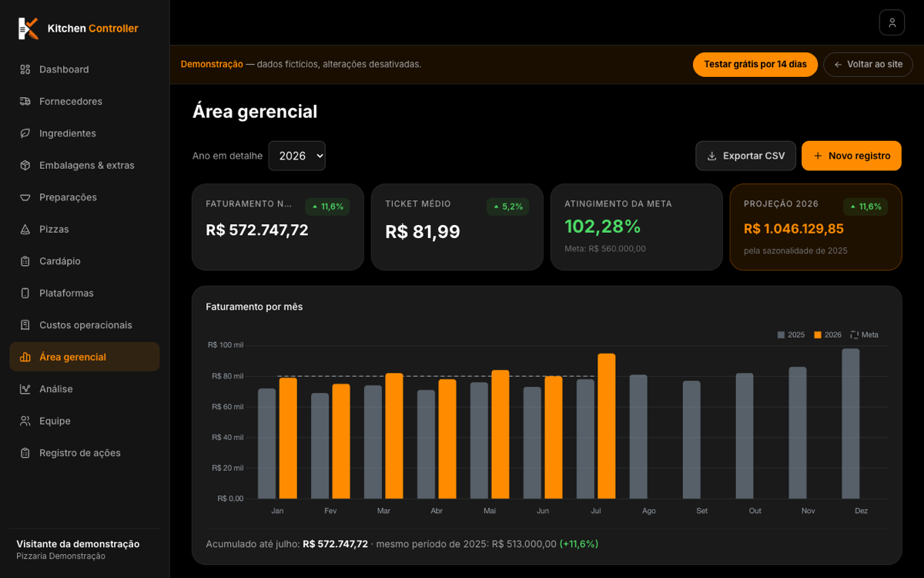Create entry with Novo registro button

point(852,156)
